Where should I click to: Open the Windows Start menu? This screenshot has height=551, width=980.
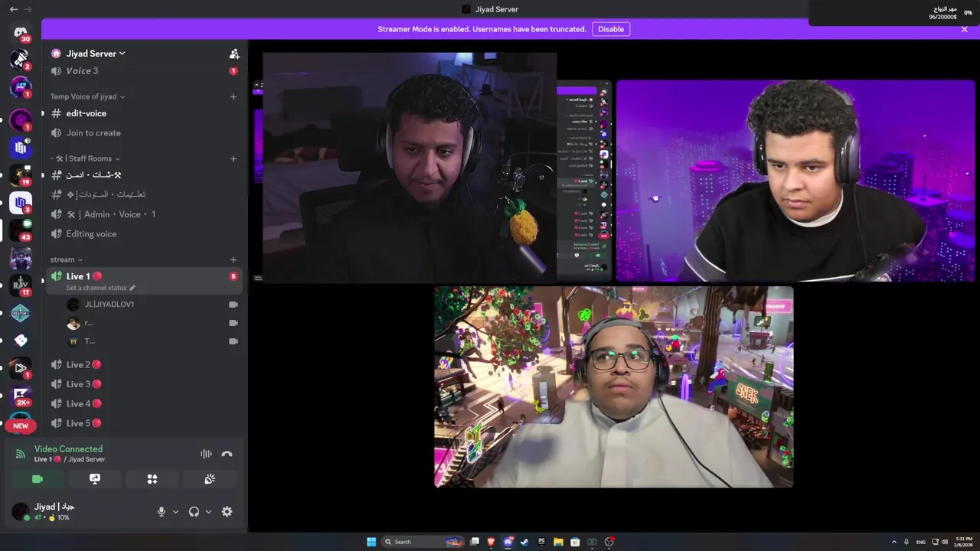[371, 542]
